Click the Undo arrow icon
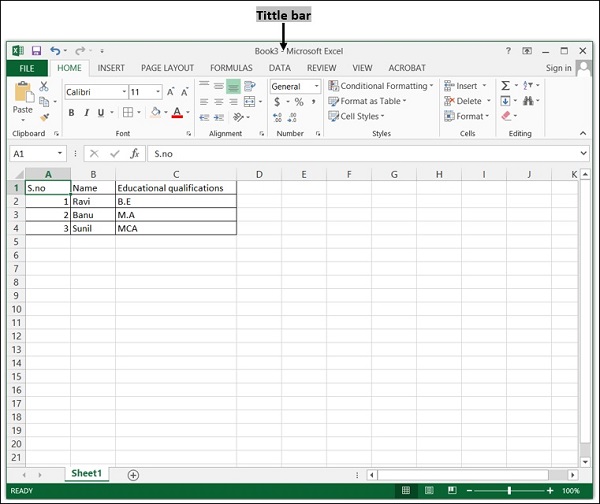 55,50
